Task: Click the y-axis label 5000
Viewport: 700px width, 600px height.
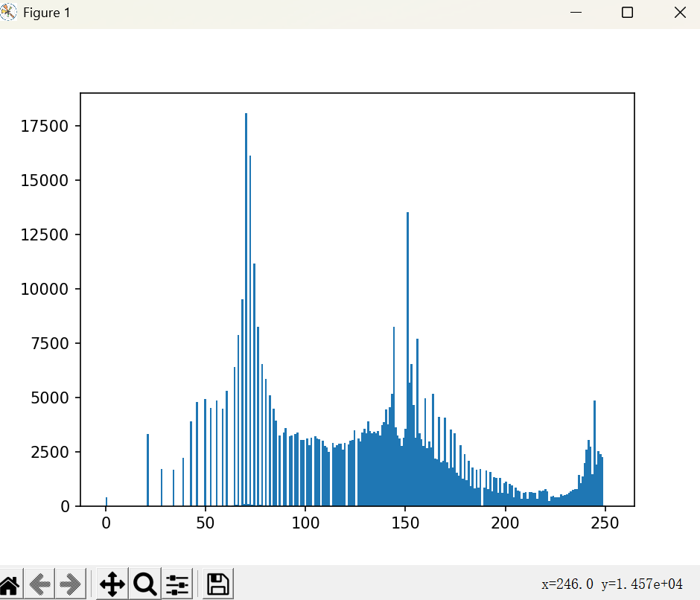Action: click(50, 398)
